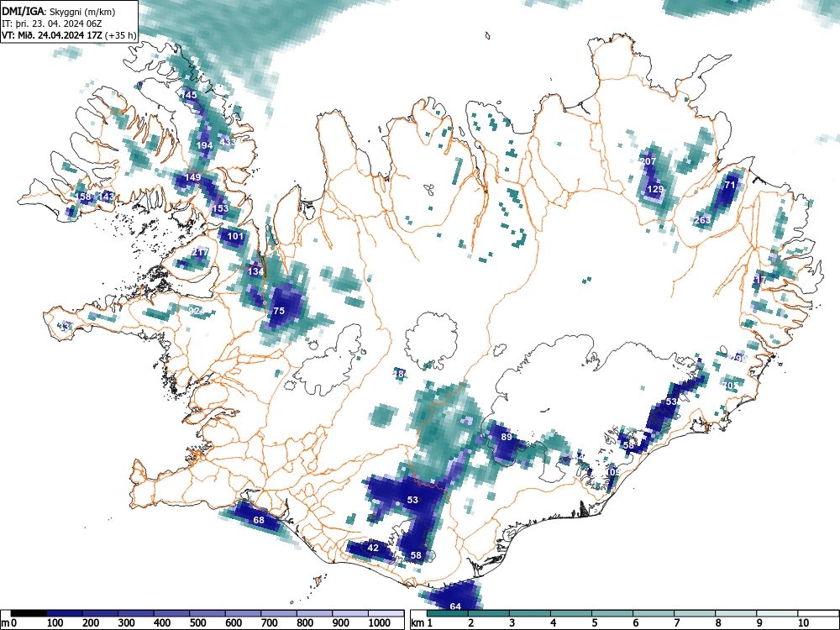This screenshot has width=840, height=630.
Task: Click the visibility value 158 on the map
Action: (x=83, y=197)
